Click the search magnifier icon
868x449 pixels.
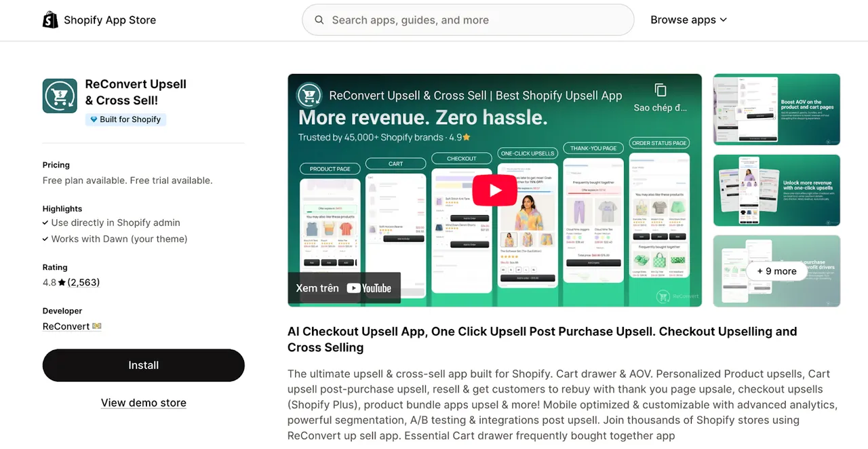(x=319, y=20)
